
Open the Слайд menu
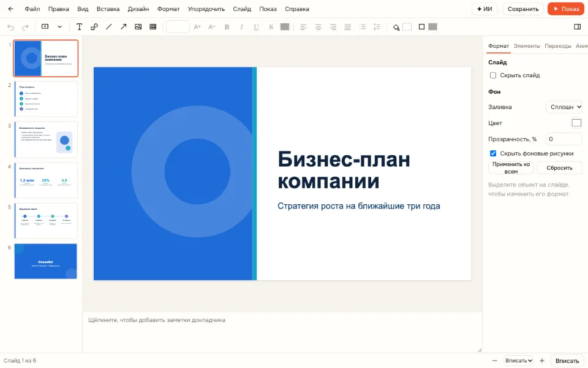(x=242, y=9)
